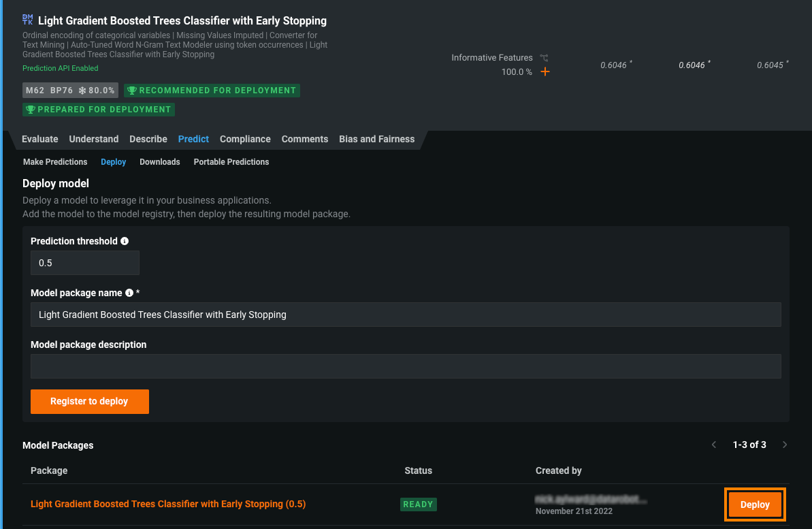The width and height of the screenshot is (812, 529).
Task: Open the Bias and Fairness tab
Action: pyautogui.click(x=376, y=139)
